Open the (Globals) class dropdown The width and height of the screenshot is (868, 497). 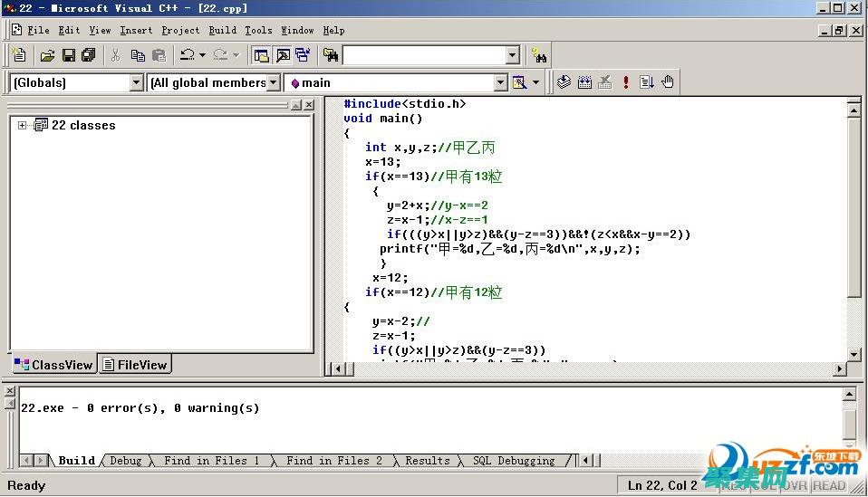137,82
